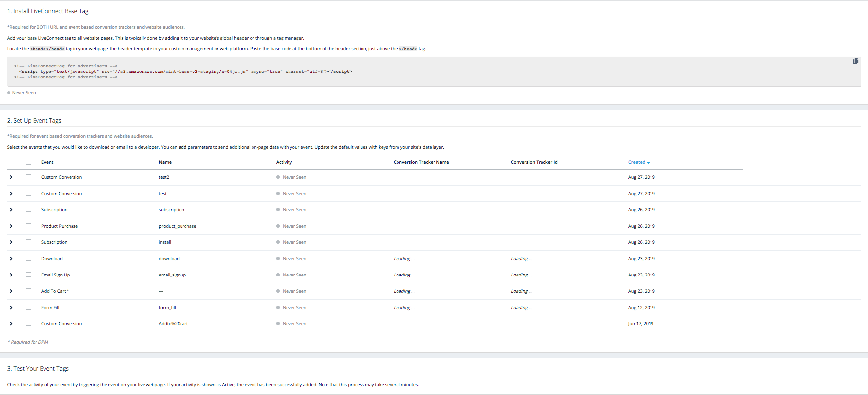Copy the LiveConnect base tag code
The height and width of the screenshot is (395, 868).
click(856, 61)
